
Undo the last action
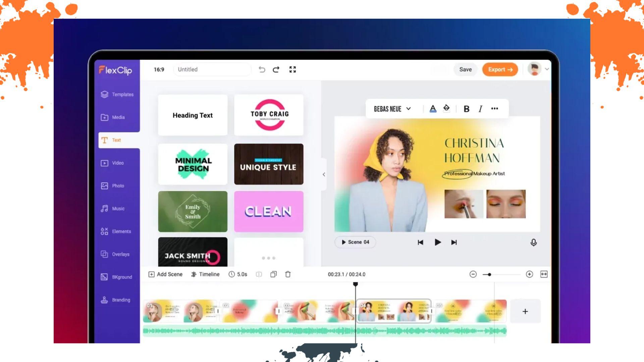point(262,69)
